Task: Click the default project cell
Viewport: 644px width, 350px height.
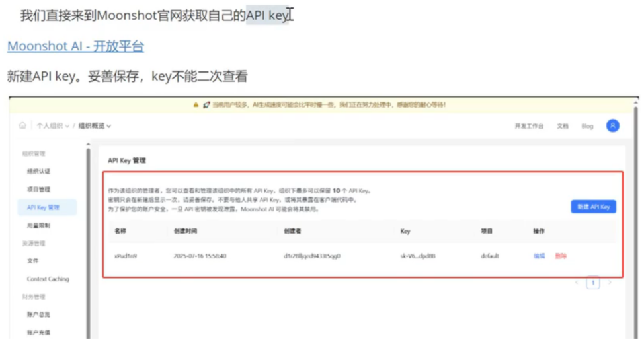Action: [x=489, y=256]
